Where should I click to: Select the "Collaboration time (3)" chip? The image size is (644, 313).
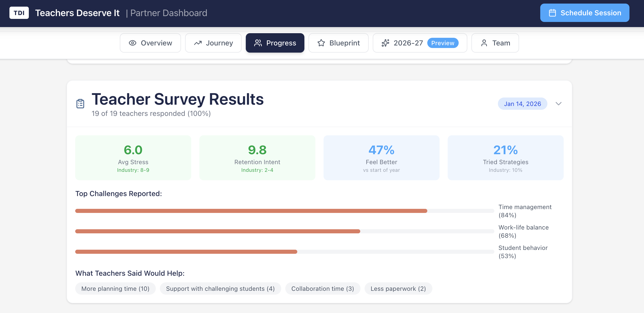323,288
